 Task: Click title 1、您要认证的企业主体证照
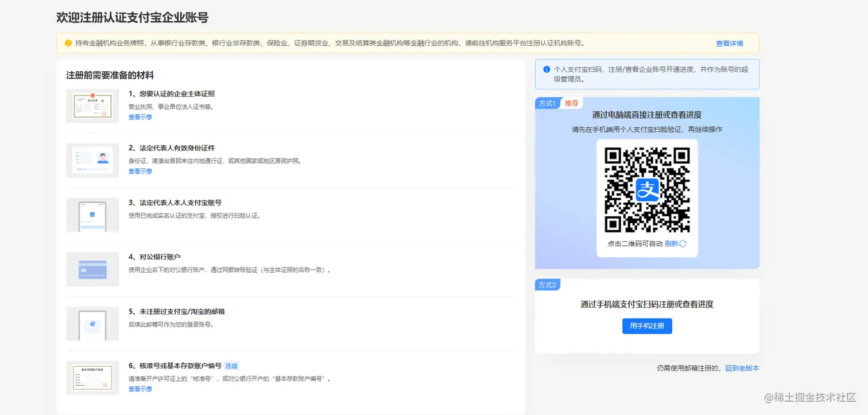point(172,94)
